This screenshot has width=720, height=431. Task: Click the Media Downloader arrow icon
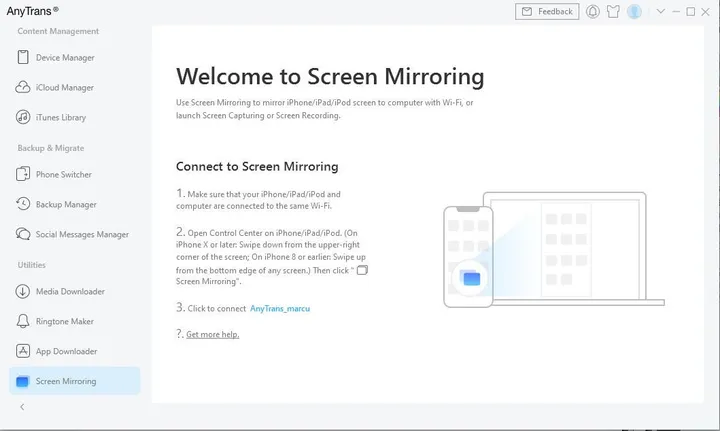[x=22, y=291]
